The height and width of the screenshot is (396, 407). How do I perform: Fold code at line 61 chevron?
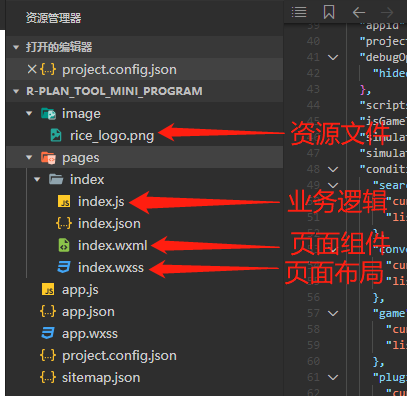pyautogui.click(x=333, y=377)
